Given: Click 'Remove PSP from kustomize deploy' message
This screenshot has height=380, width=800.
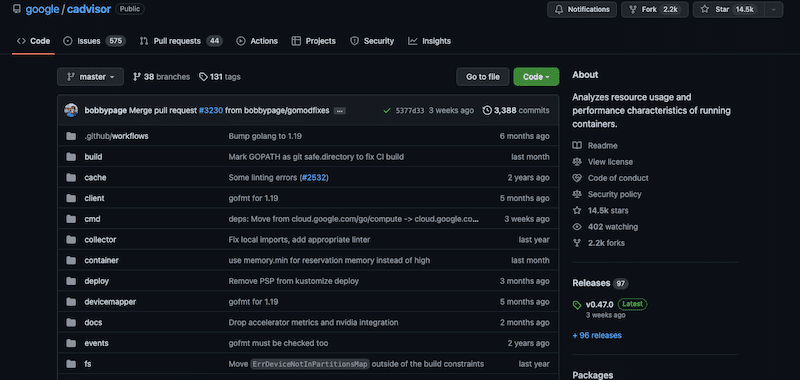Looking at the screenshot, I should tap(293, 281).
